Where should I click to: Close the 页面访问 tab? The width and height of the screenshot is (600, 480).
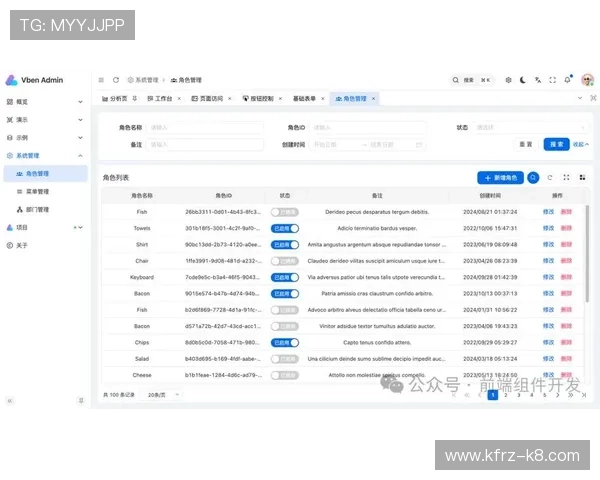pos(230,98)
